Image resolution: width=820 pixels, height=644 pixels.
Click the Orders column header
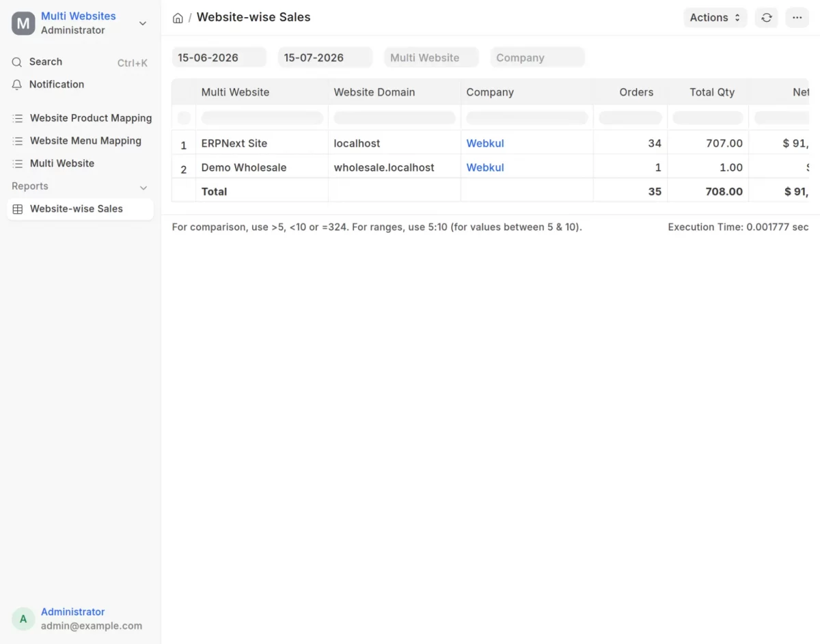631,92
